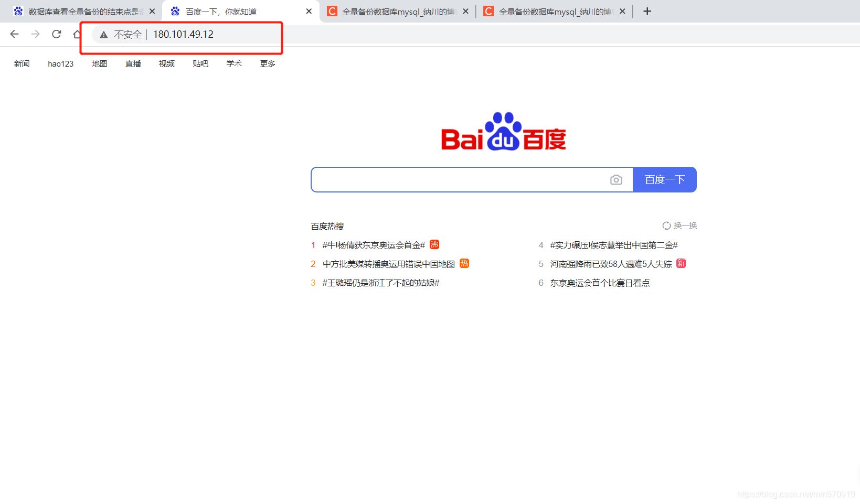Open the 贴吧 navigation link
This screenshot has width=860, height=504.
(200, 63)
